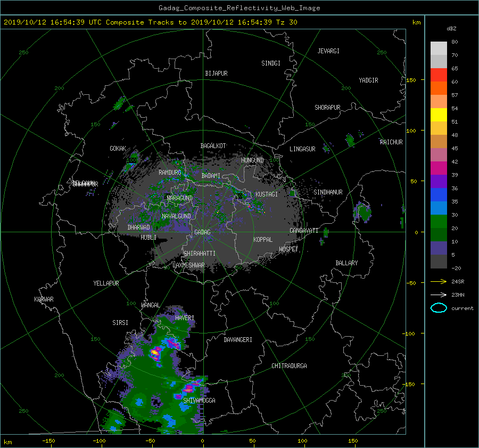
Task: Click the yellow 24SR track arrow
Action: click(439, 282)
